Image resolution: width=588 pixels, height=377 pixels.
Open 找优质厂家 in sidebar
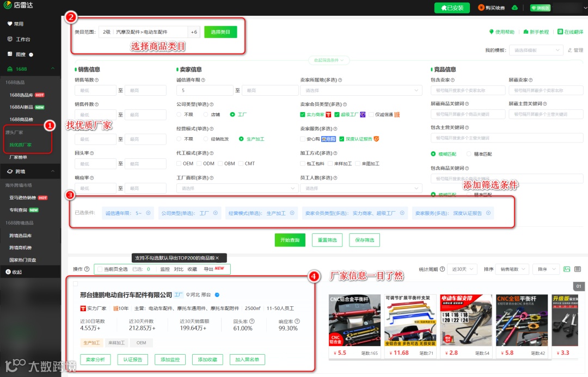click(x=21, y=145)
